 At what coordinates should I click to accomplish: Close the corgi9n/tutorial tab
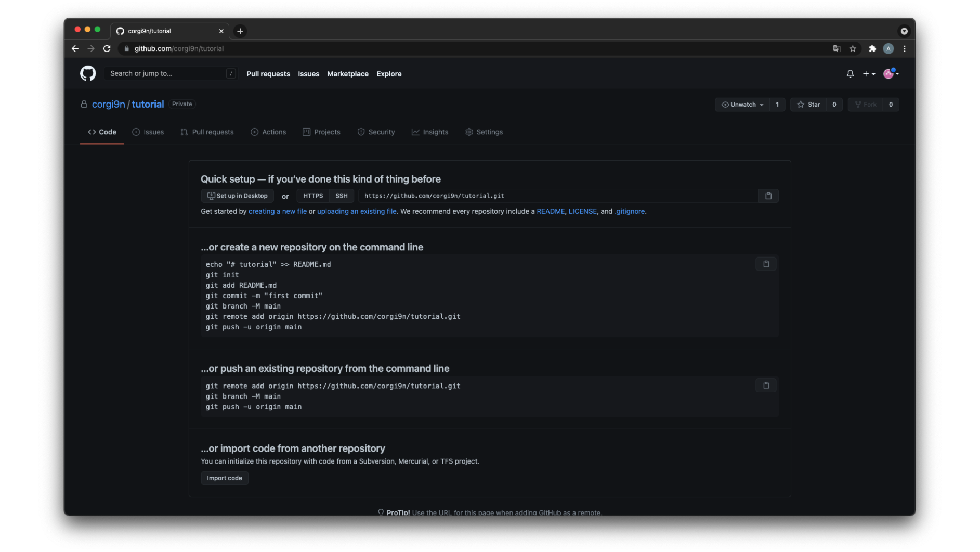point(221,31)
